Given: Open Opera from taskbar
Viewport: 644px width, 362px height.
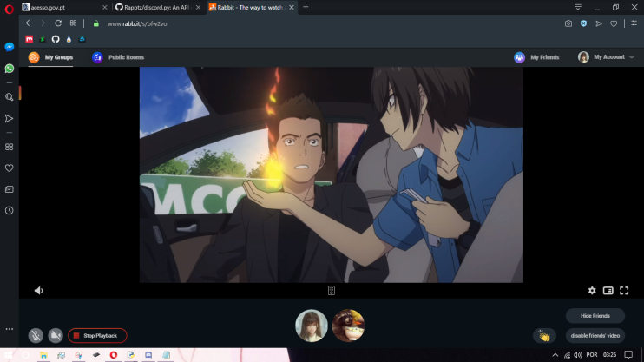Looking at the screenshot, I should 114,355.
